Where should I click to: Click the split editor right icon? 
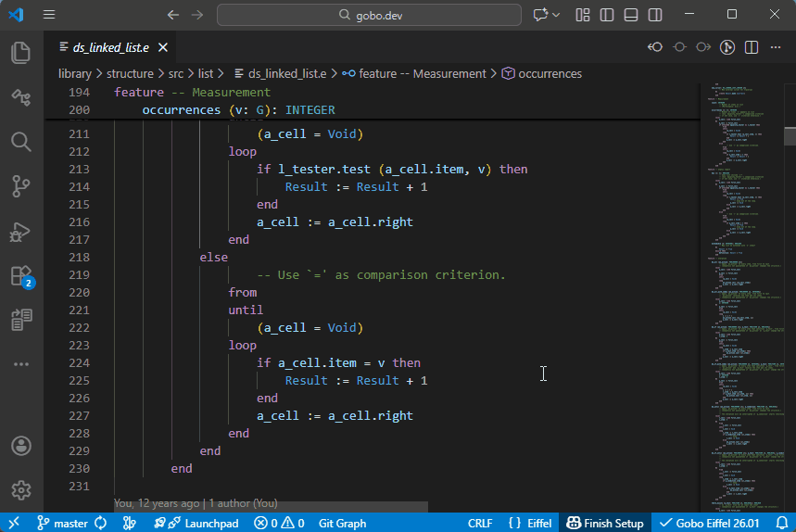[752, 47]
